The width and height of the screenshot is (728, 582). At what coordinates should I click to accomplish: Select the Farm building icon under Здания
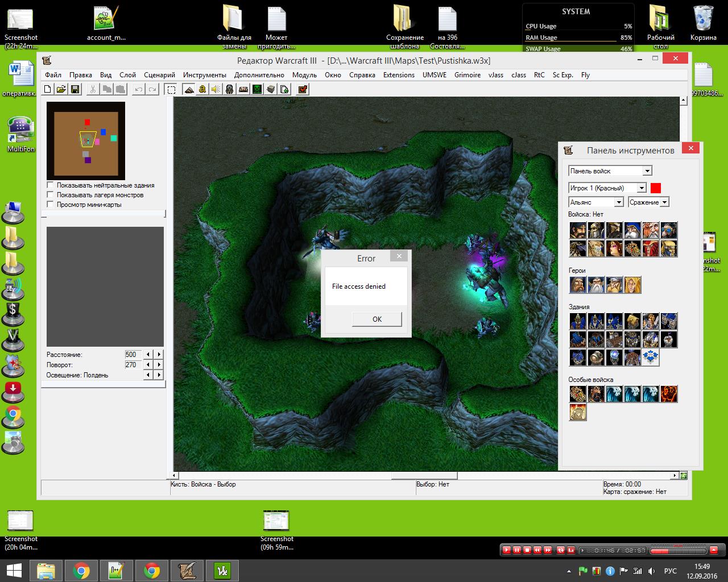coord(632,321)
